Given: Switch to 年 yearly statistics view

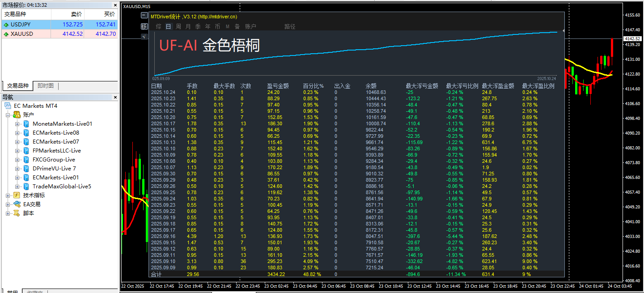Looking at the screenshot, I should 208,26.
